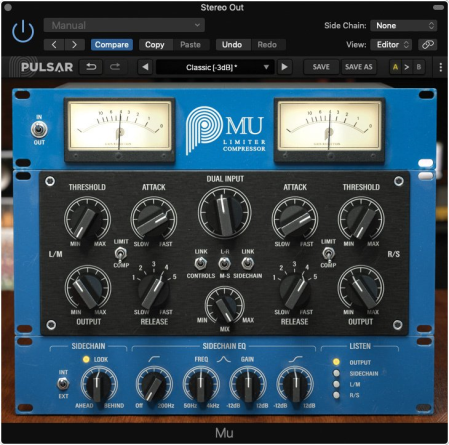
Task: Toggle the plugin power bypass button
Action: pos(23,32)
